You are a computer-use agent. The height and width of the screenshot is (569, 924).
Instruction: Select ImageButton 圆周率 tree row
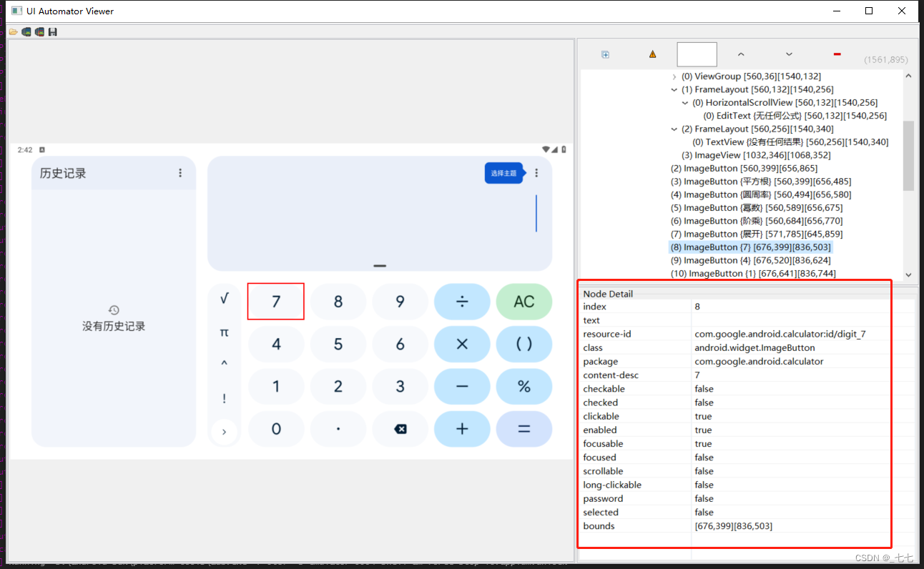760,194
